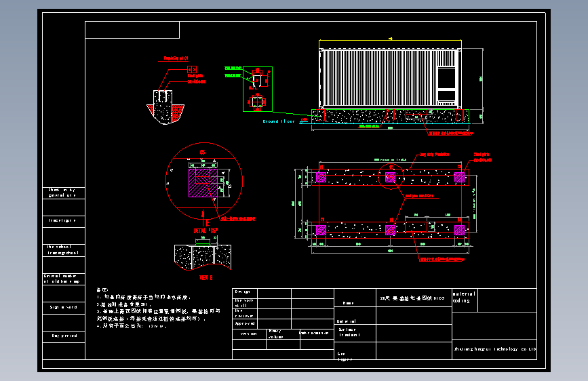The width and height of the screenshot is (588, 381).
Task: Click the 'Approved' title block cell
Action: point(245,323)
